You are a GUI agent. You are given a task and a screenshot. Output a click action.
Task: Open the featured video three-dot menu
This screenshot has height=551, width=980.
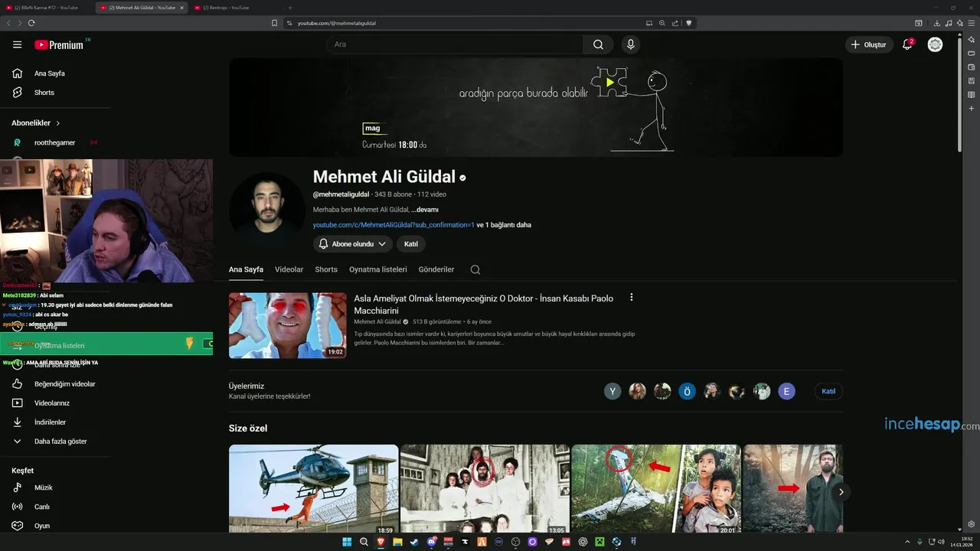pyautogui.click(x=632, y=298)
